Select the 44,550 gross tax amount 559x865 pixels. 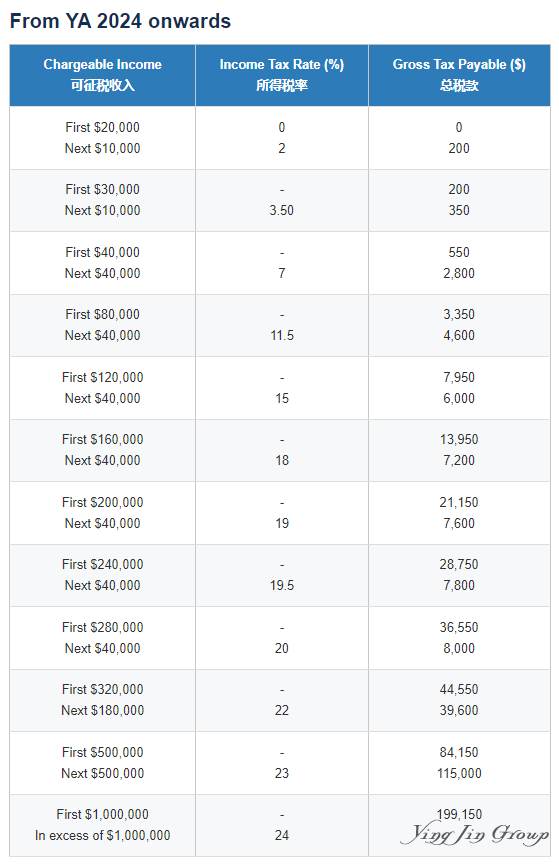(x=459, y=690)
